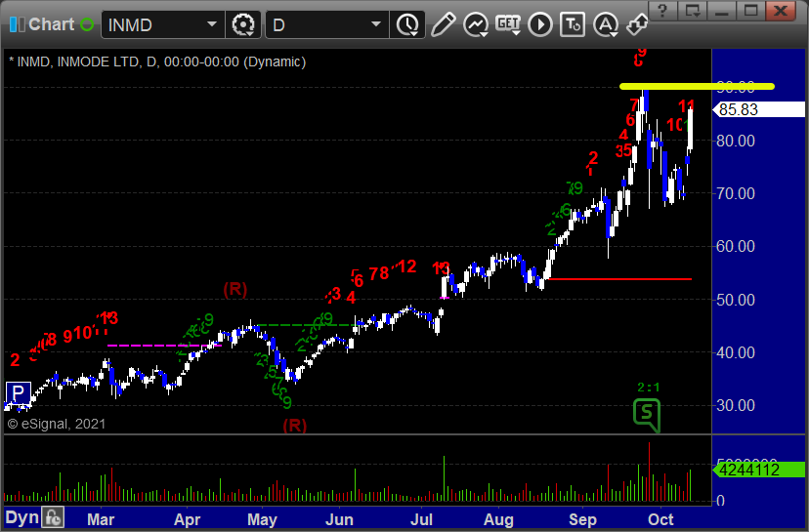Select the pencil drawing tools icon
The width and height of the screenshot is (809, 532).
(x=443, y=24)
